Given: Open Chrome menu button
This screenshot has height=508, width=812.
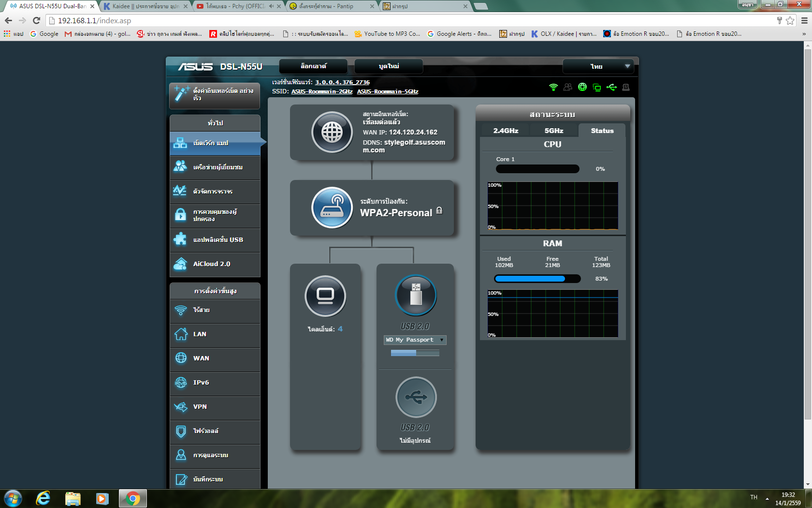Looking at the screenshot, I should pos(804,20).
